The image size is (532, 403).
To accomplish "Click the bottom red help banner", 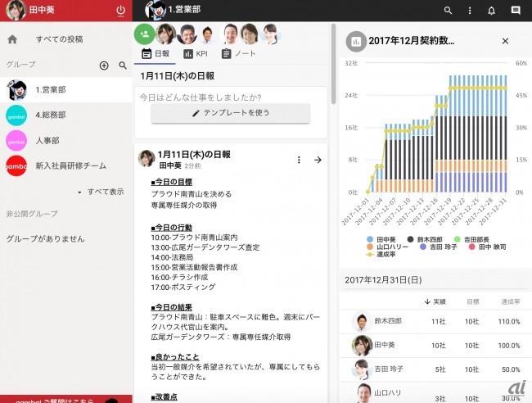I will pyautogui.click(x=66, y=399).
